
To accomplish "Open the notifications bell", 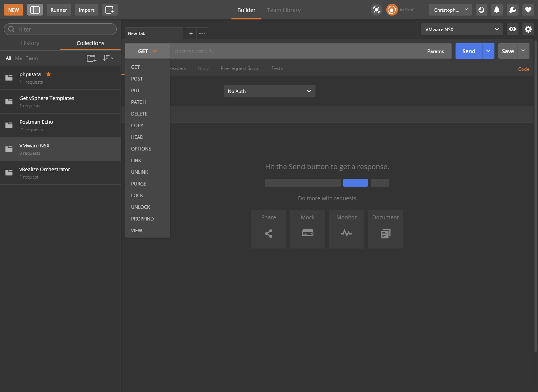I will (x=497, y=10).
